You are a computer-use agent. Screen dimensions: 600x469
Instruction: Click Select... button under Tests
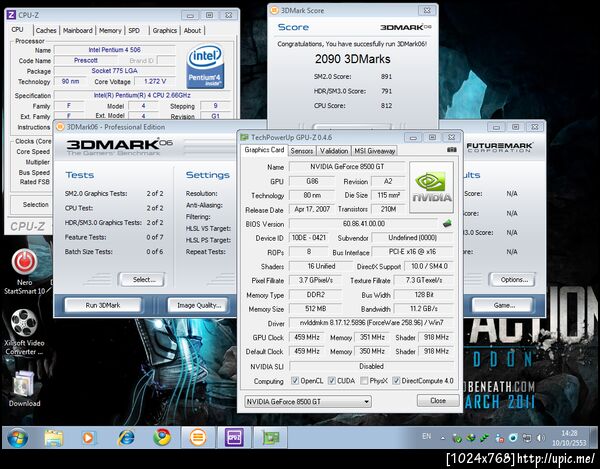(x=142, y=279)
